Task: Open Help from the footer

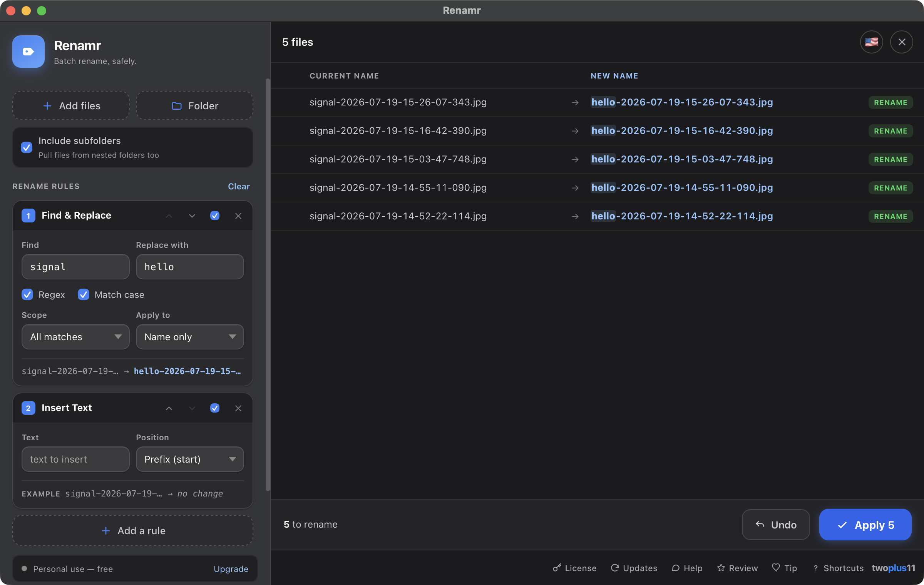Action: [687, 568]
